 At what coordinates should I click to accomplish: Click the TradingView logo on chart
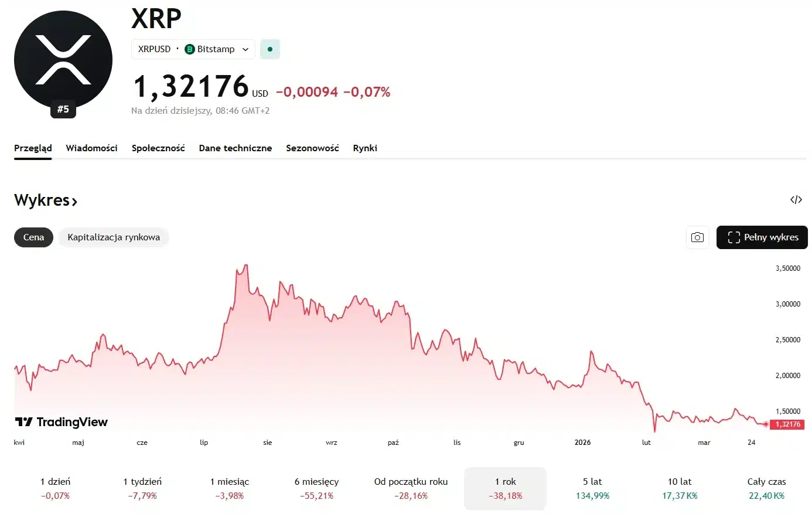pos(62,422)
